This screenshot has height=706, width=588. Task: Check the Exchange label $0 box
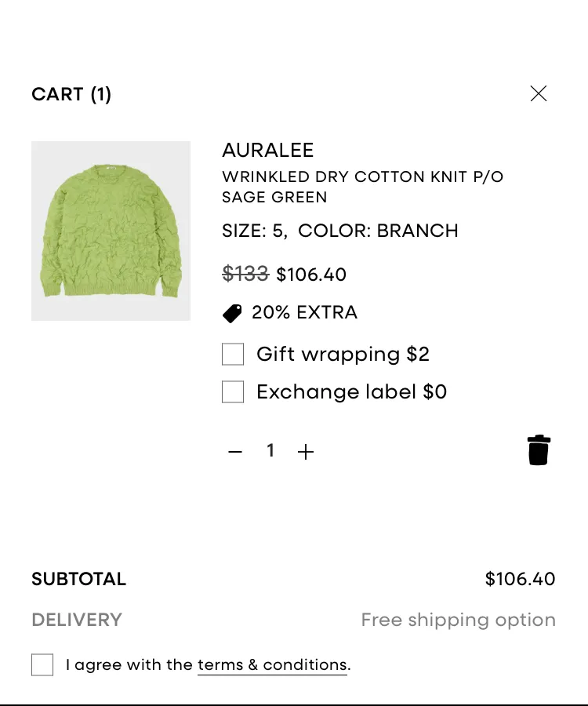click(233, 391)
